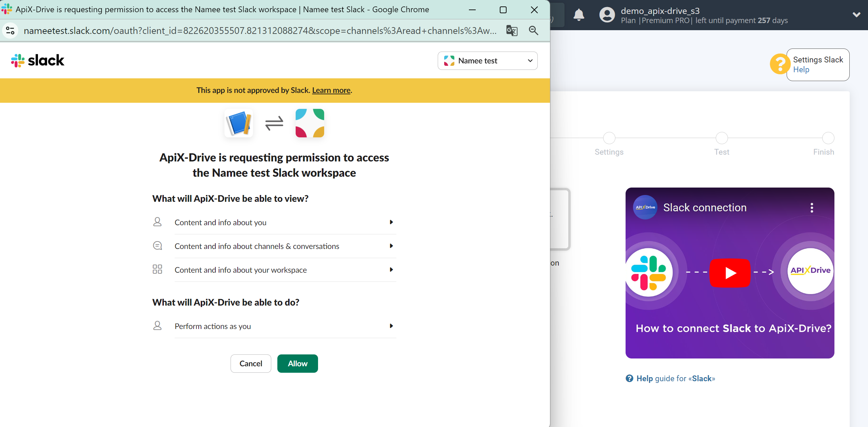Image resolution: width=868 pixels, height=427 pixels.
Task: Click Allow to grant ApiX-Drive access
Action: (297, 363)
